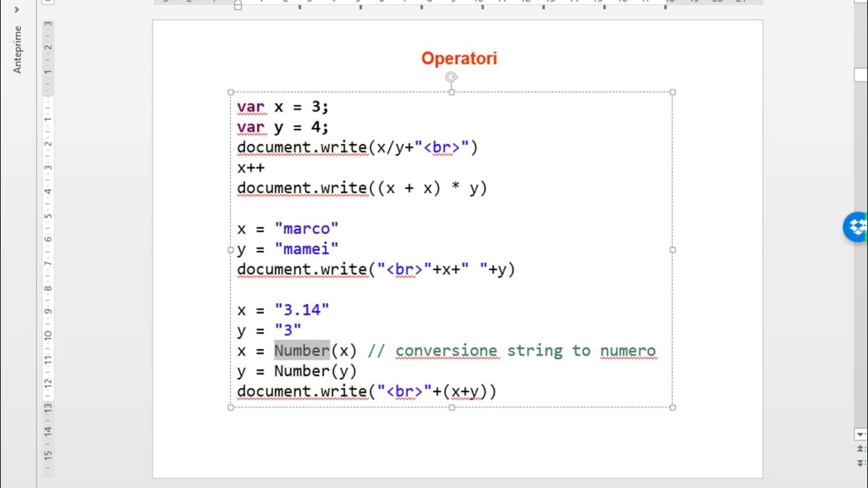Screen dimensions: 868x488
Task: Click the comment "// conversione string to numero"
Action: coord(512,351)
